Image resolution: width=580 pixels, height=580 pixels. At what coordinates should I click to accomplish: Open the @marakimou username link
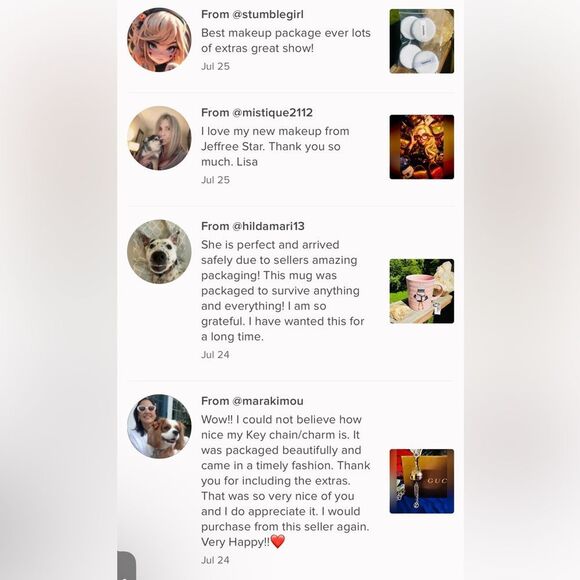268,401
